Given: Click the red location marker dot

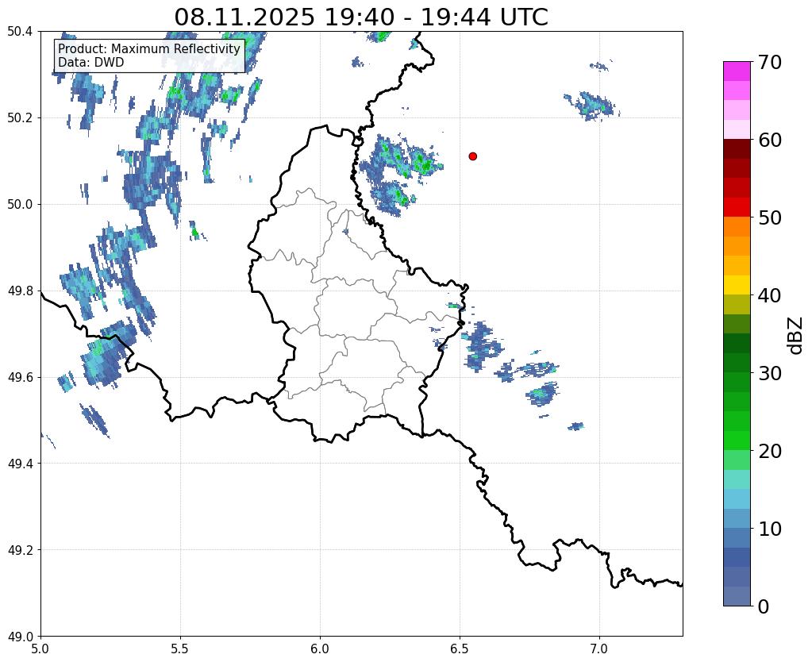Looking at the screenshot, I should click(472, 156).
